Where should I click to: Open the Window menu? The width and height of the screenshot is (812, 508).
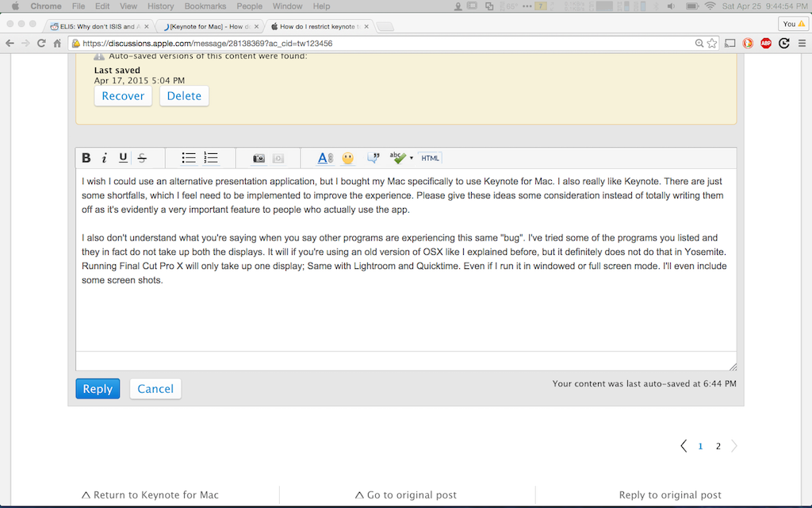[287, 6]
